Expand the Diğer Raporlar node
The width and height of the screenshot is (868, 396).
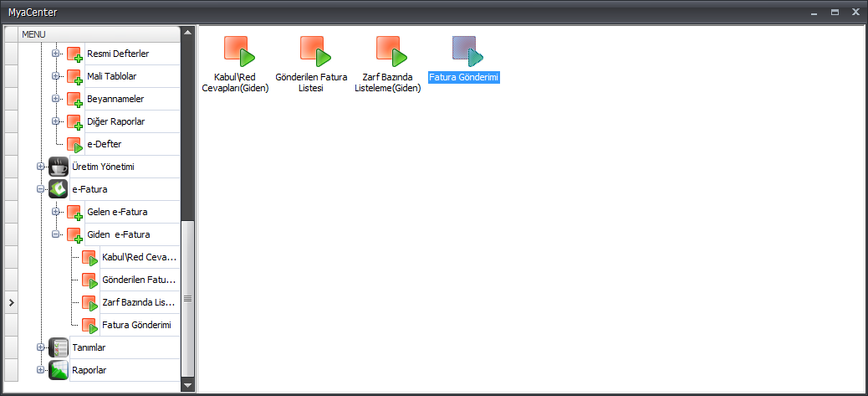pos(55,121)
